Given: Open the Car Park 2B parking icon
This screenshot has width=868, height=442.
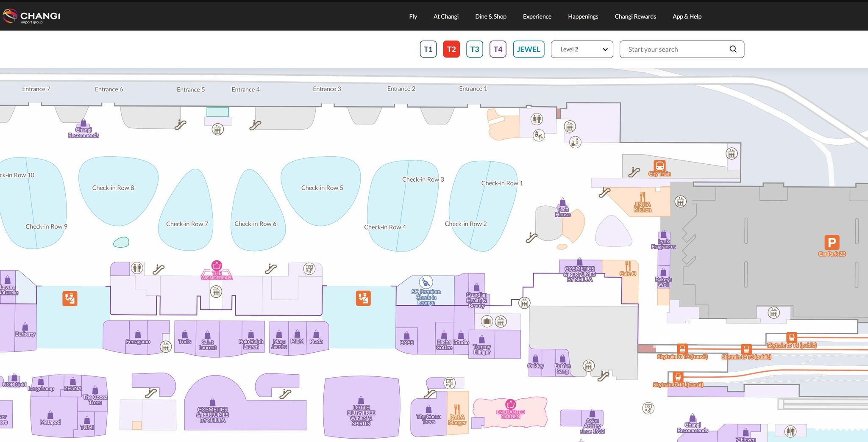Looking at the screenshot, I should pyautogui.click(x=832, y=243).
